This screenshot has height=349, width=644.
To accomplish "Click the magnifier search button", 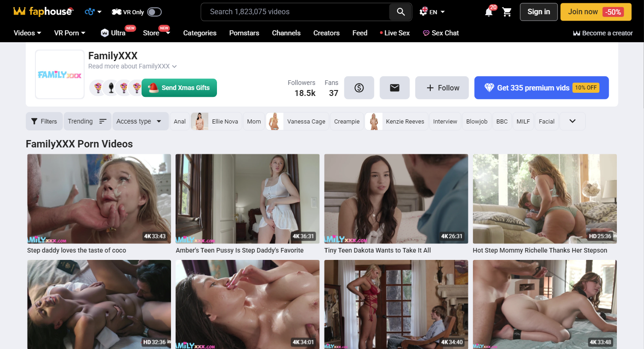I will point(401,12).
